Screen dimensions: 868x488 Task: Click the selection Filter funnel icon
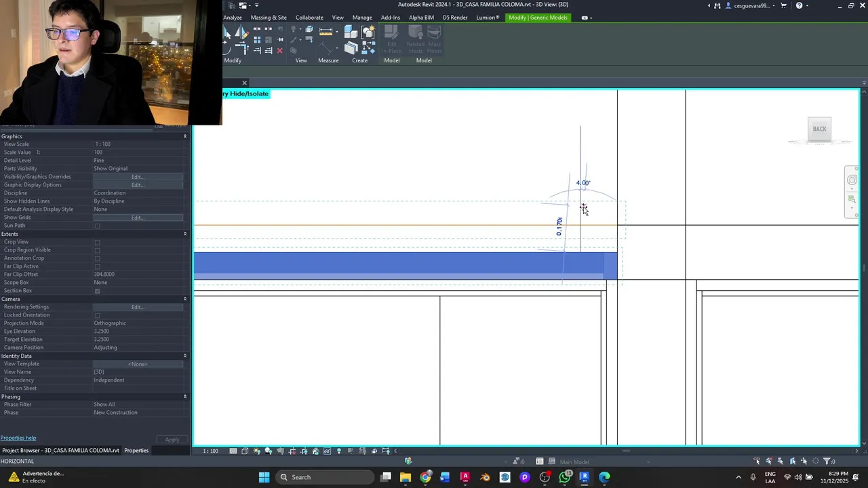coord(827,461)
